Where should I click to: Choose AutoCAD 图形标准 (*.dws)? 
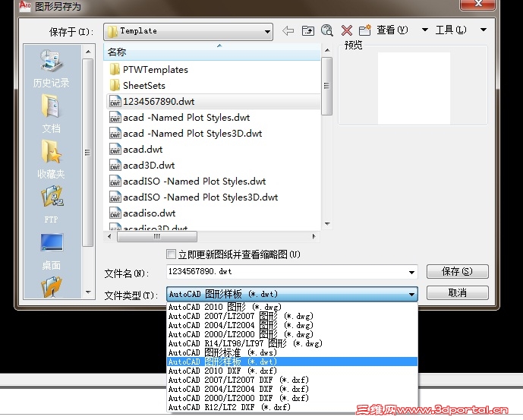pos(291,352)
